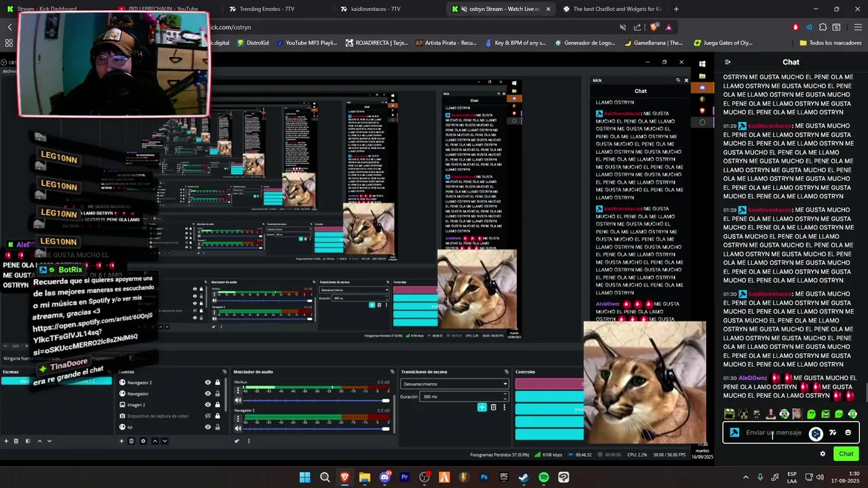The width and height of the screenshot is (868, 488).
Task: Open transition options three-dot menu
Action: click(x=504, y=407)
